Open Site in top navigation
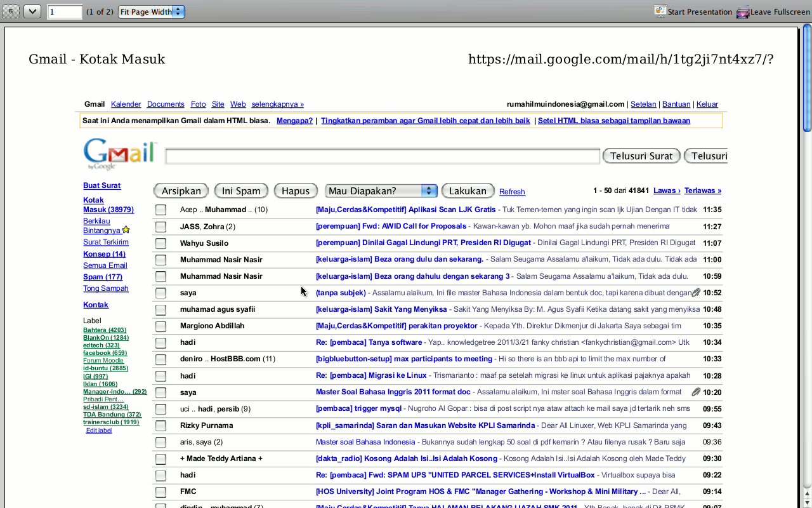 [x=218, y=104]
